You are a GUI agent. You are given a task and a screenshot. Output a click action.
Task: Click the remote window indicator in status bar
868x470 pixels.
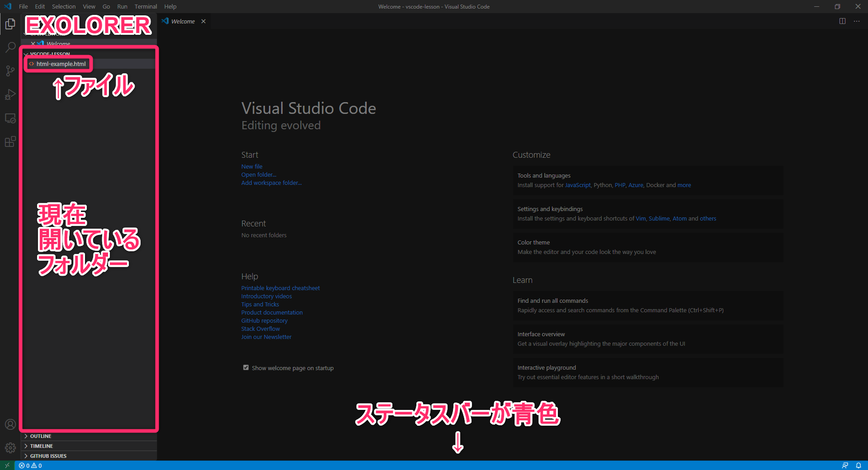7,465
